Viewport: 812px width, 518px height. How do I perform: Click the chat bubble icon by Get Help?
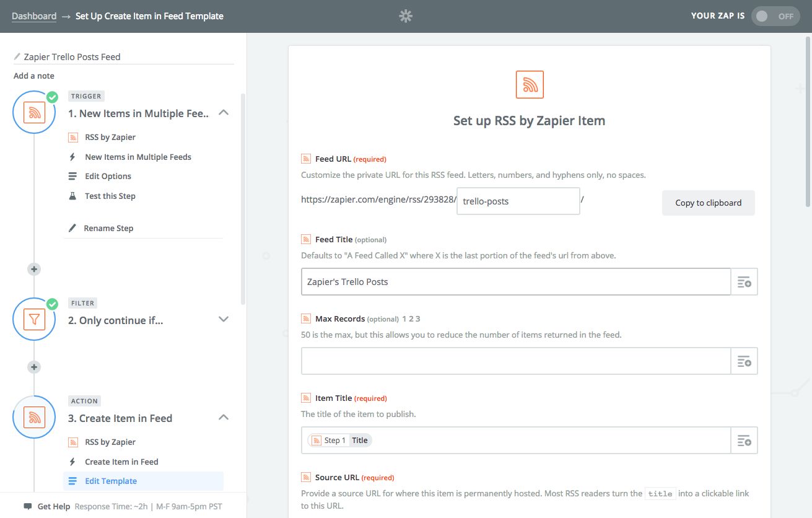pyautogui.click(x=28, y=506)
